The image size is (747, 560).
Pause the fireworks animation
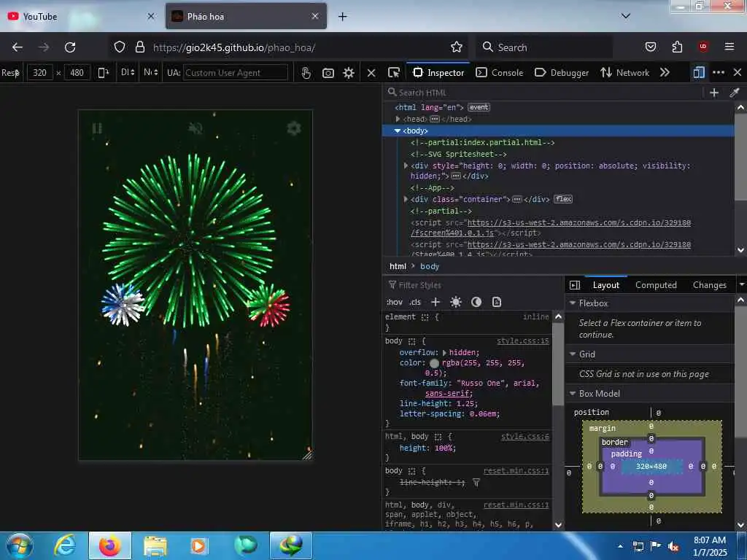[97, 128]
